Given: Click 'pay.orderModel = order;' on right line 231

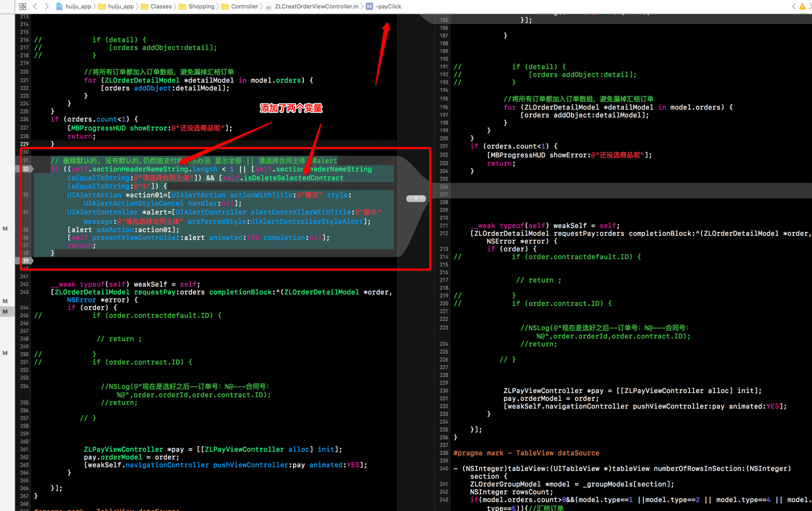Looking at the screenshot, I should click(551, 398).
